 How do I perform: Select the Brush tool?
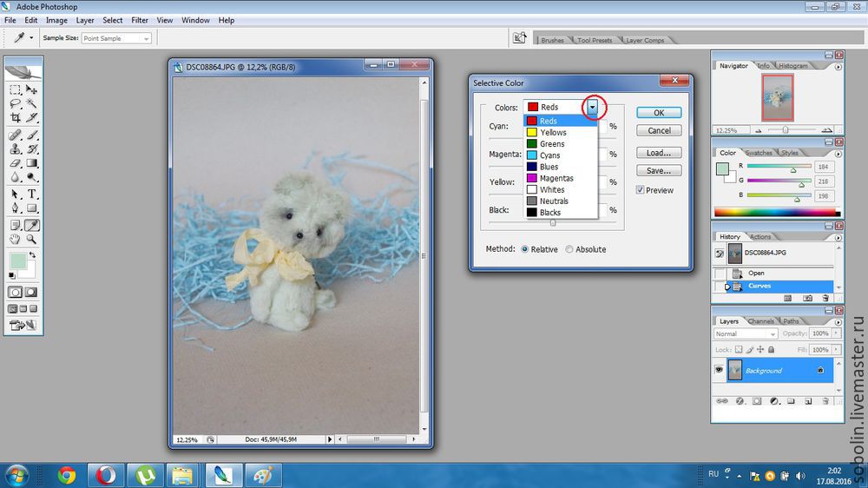(x=31, y=135)
